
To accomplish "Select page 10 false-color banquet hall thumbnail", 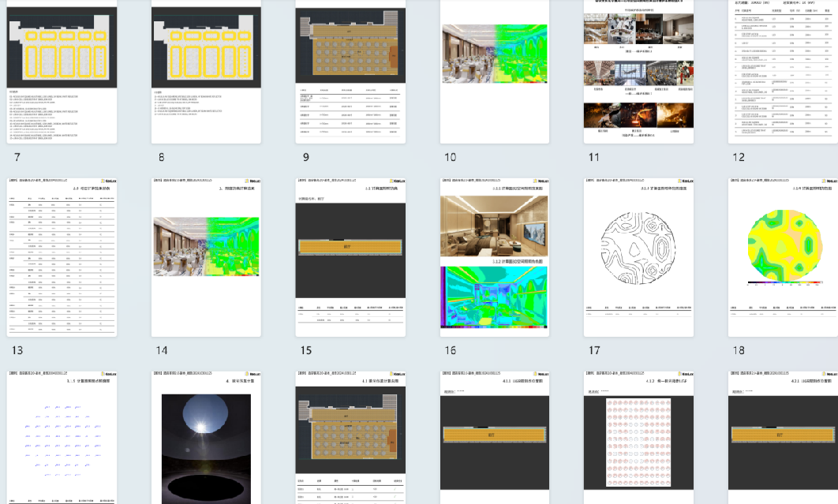I will click(x=494, y=71).
